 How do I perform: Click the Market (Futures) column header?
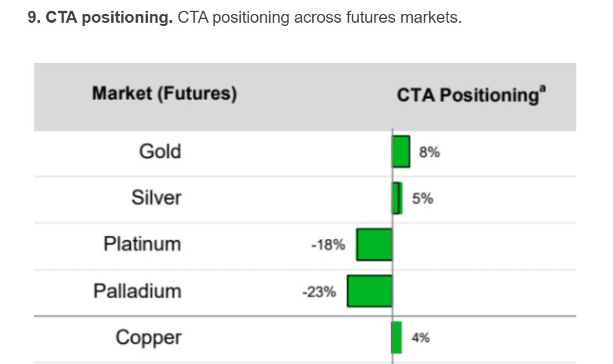[x=164, y=94]
